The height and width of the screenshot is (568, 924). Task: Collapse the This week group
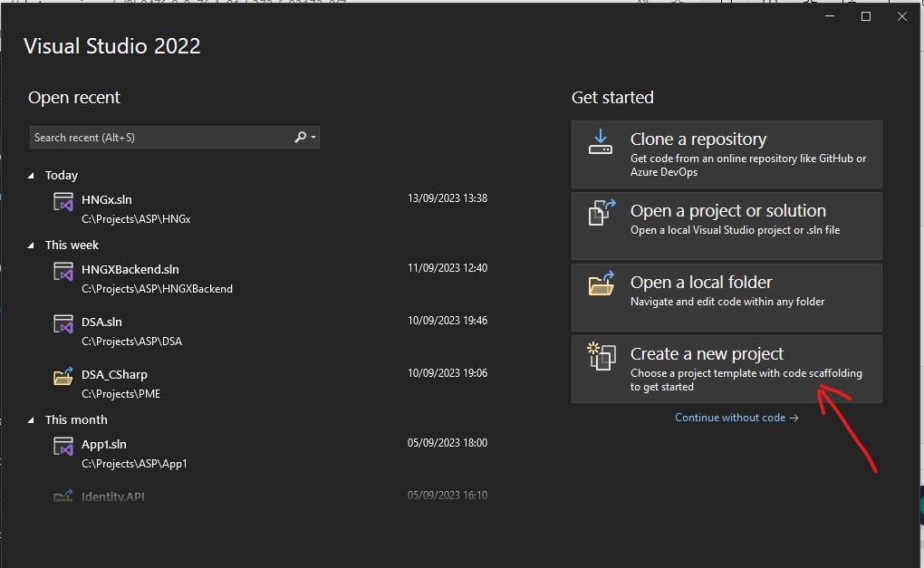pyautogui.click(x=33, y=245)
